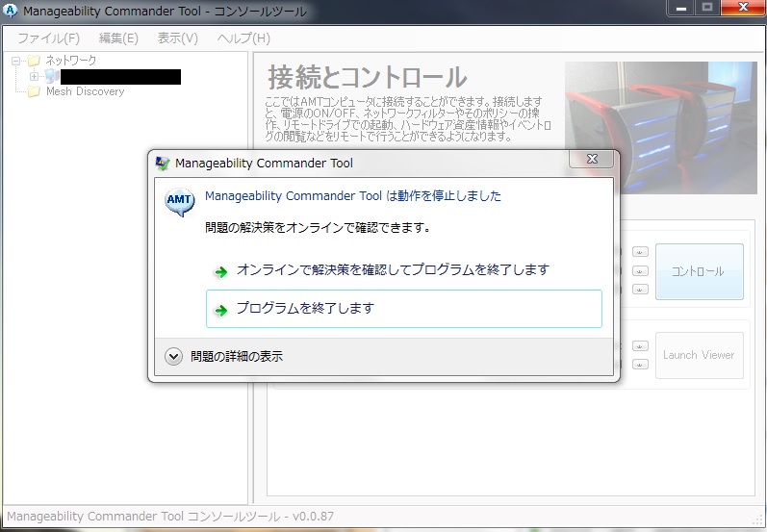This screenshot has height=532, width=767.
Task: Click the green arrow beside プログラムを終了します
Action: click(221, 310)
